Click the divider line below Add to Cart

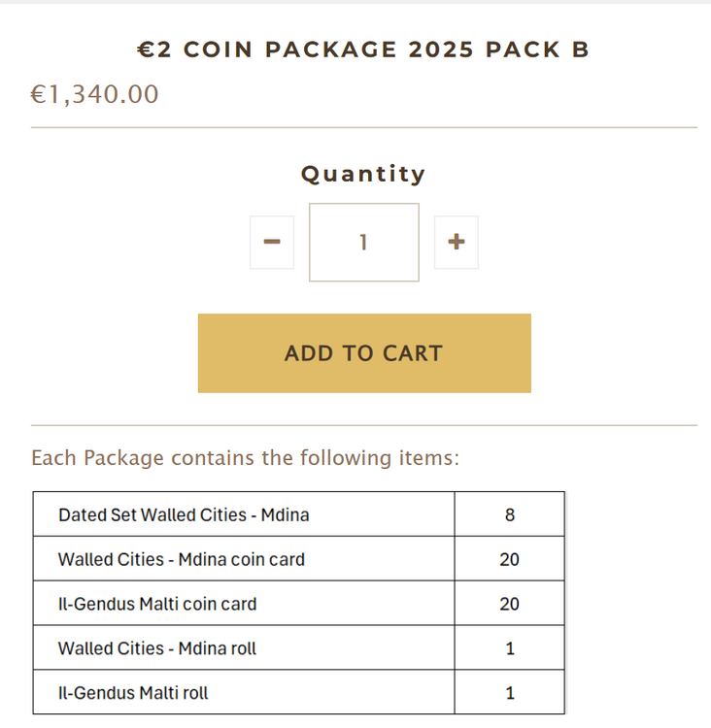pos(364,425)
